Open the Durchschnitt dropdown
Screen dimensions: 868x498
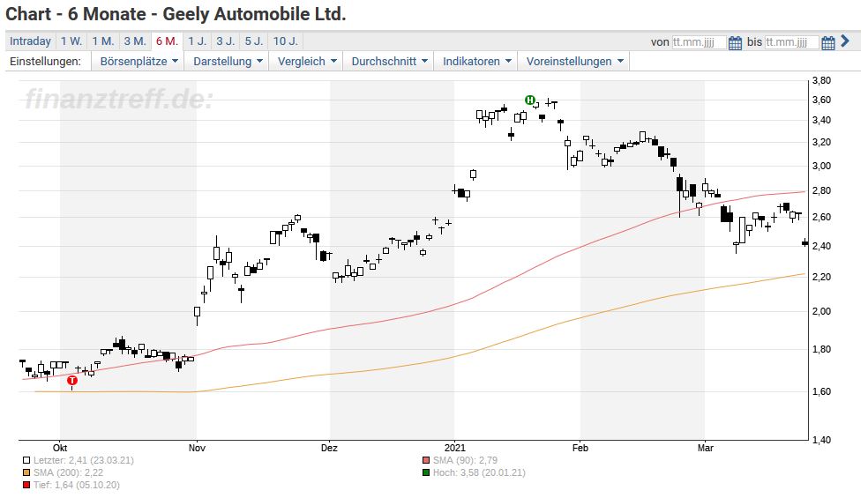click(389, 62)
